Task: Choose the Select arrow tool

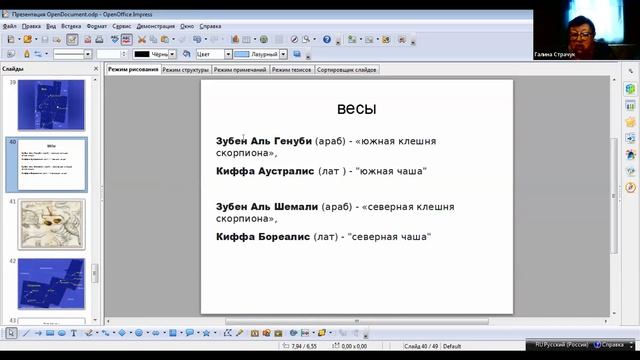Action: coord(11,333)
